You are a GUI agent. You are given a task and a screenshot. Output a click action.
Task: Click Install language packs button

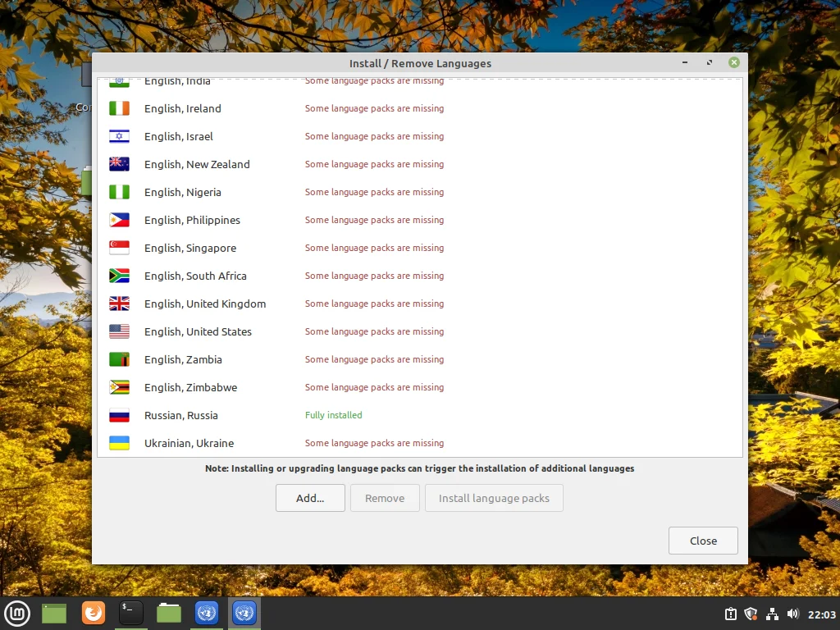coord(494,498)
